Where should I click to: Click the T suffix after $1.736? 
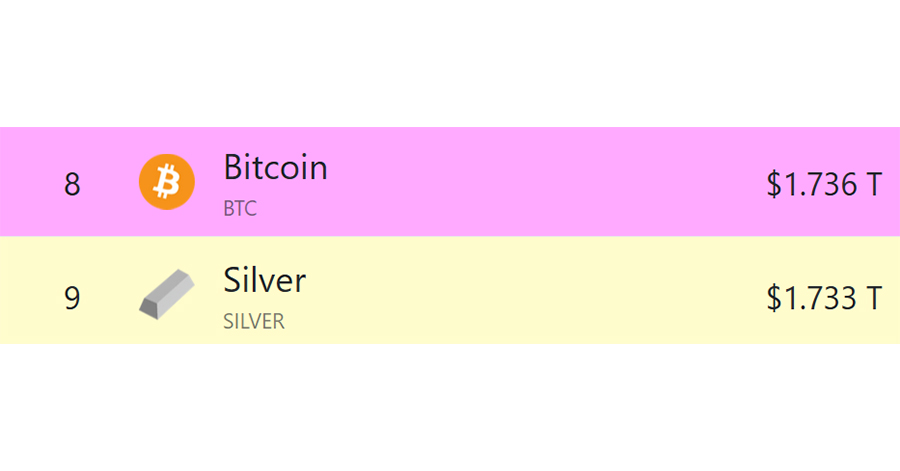[x=874, y=184]
